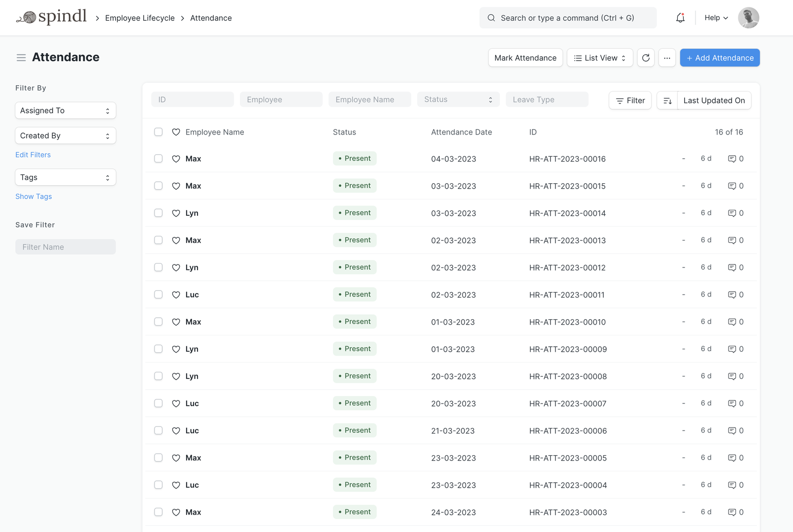Refresh the attendance list
The height and width of the screenshot is (532, 793).
646,58
